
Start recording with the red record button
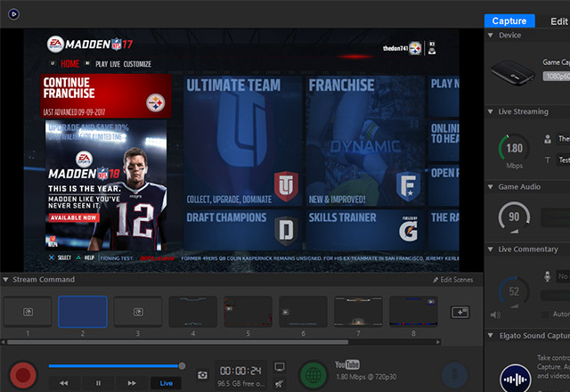(23, 375)
